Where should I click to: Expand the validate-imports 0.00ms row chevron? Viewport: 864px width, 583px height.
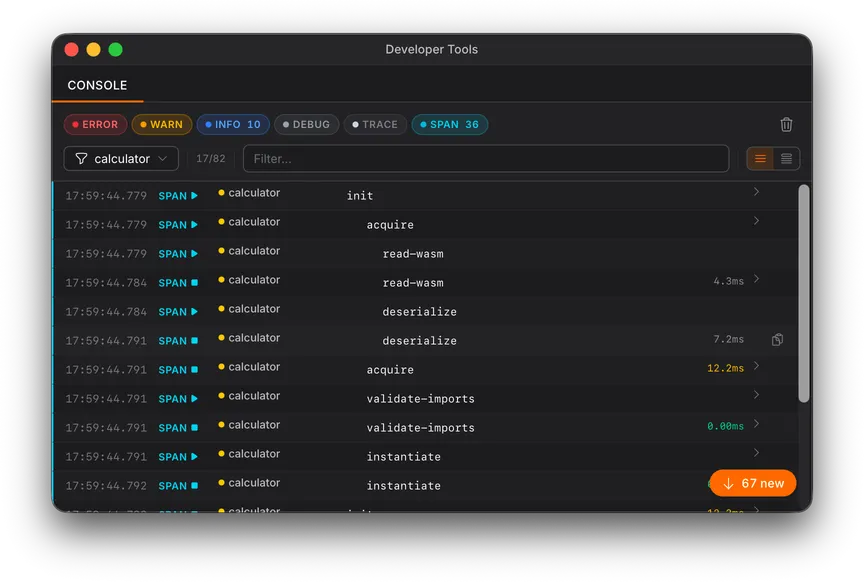click(757, 424)
